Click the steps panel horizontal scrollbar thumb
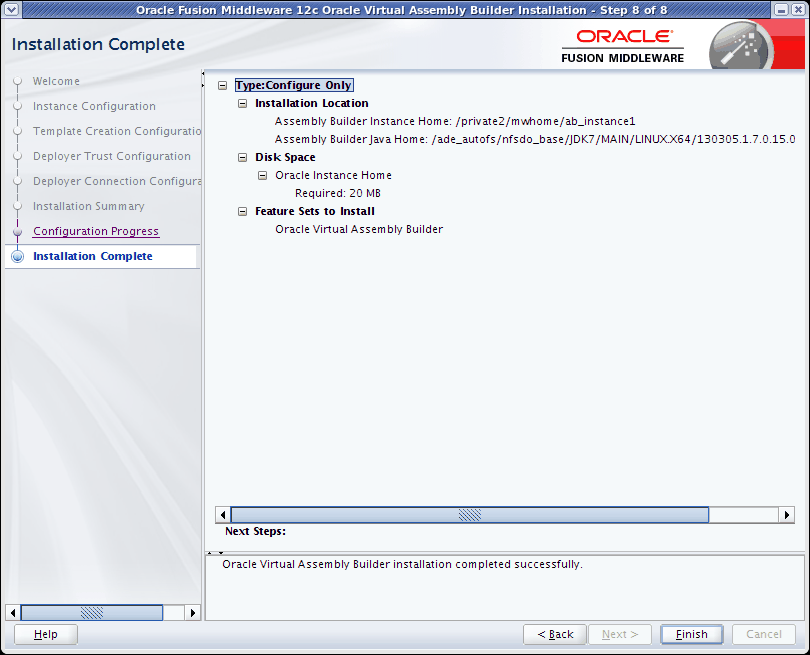The image size is (810, 655). pyautogui.click(x=91, y=613)
